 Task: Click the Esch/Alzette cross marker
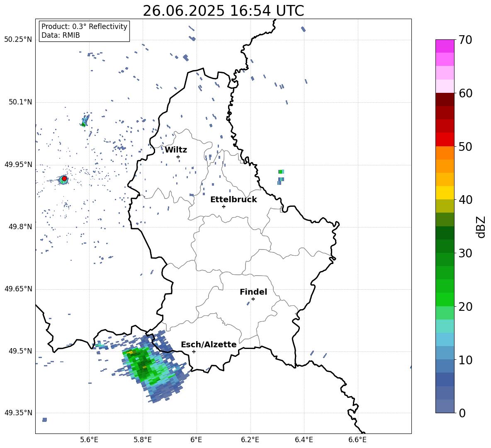194,351
